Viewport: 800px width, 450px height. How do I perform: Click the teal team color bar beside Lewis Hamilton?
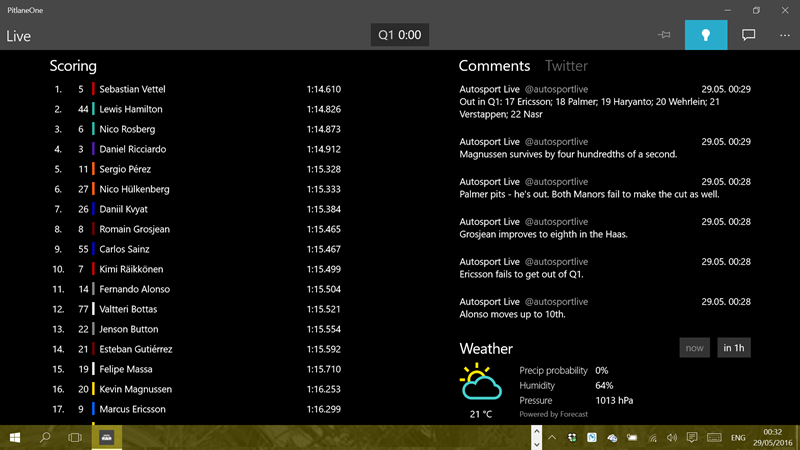(93, 109)
